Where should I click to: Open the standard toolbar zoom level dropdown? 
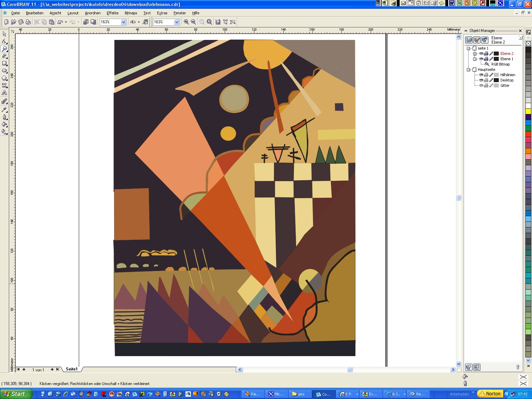tap(124, 22)
